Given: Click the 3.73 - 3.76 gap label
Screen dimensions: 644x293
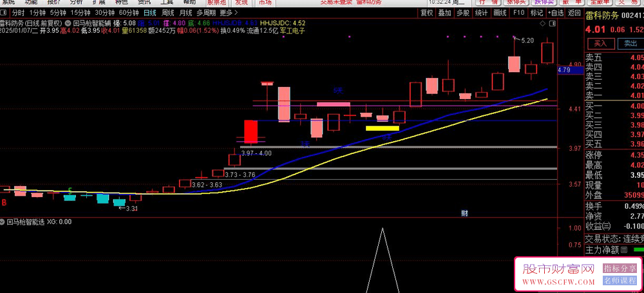Looking at the screenshot, I should pos(240,175).
